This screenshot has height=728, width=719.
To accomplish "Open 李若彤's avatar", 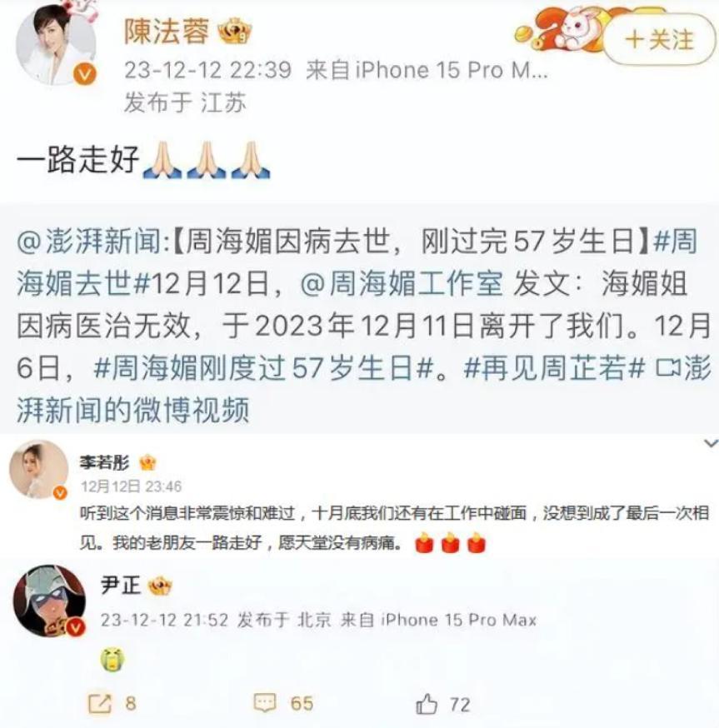I will [38, 470].
